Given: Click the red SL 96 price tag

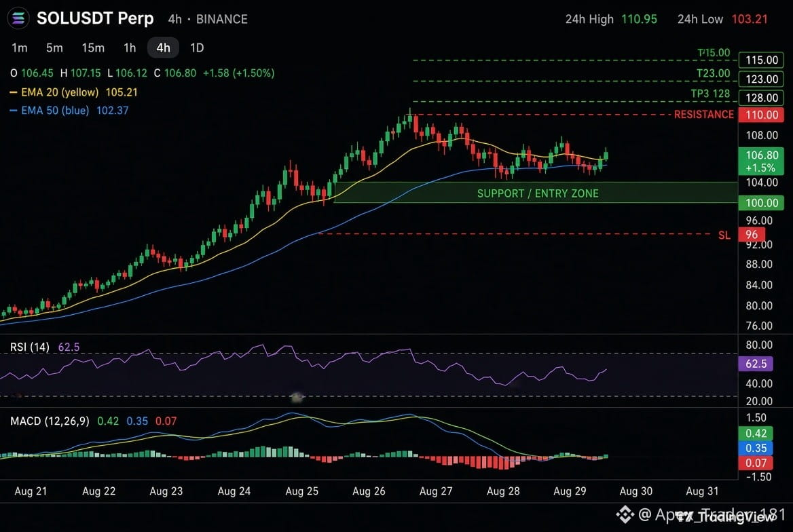Looking at the screenshot, I should (752, 235).
